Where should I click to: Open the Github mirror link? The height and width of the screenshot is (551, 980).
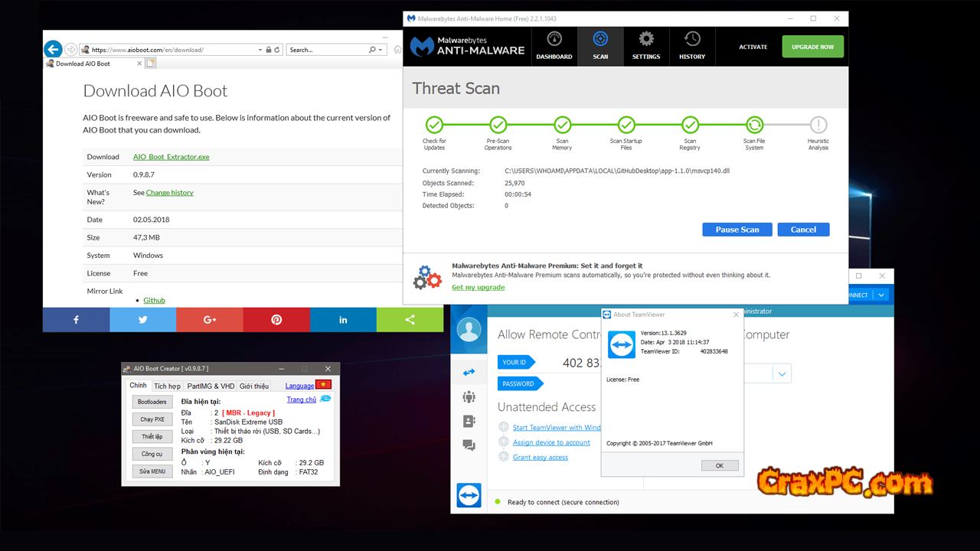[154, 301]
